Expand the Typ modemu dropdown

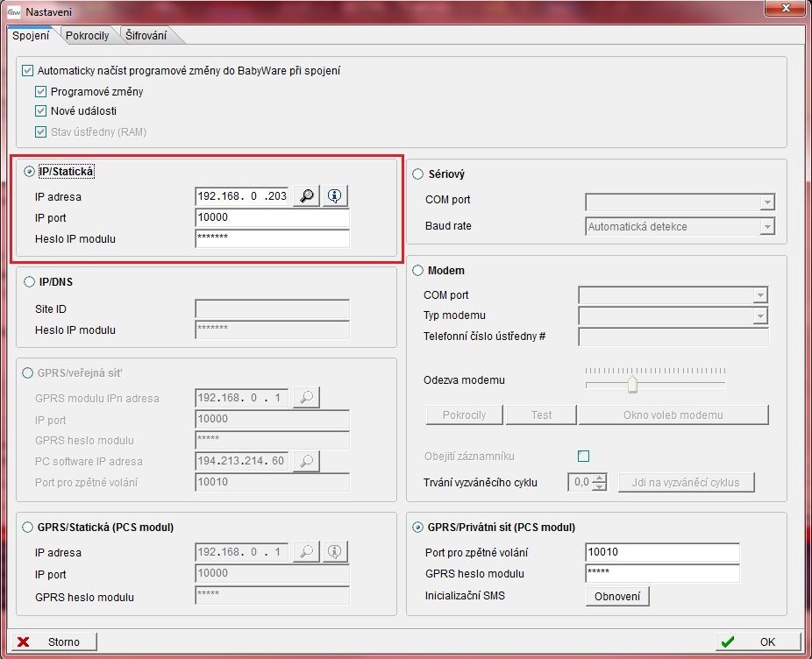760,315
